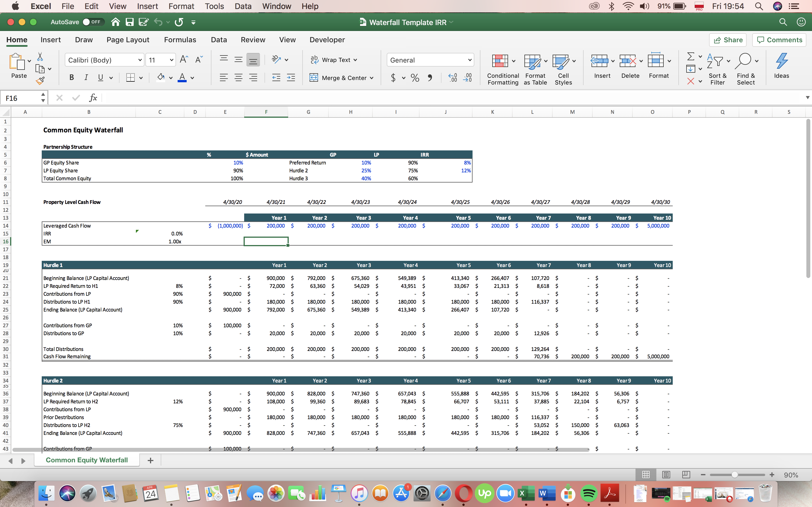Switch to the Formulas ribbon tab
The height and width of the screenshot is (507, 812).
[180, 39]
